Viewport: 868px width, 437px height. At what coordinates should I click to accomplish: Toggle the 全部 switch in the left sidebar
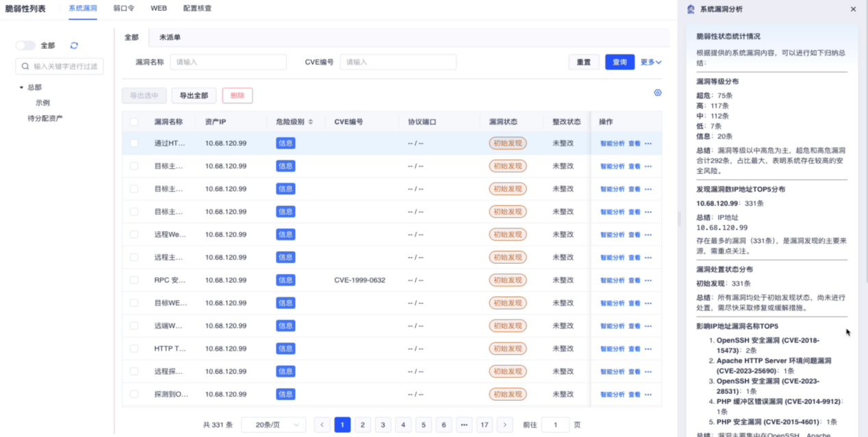[x=25, y=44]
